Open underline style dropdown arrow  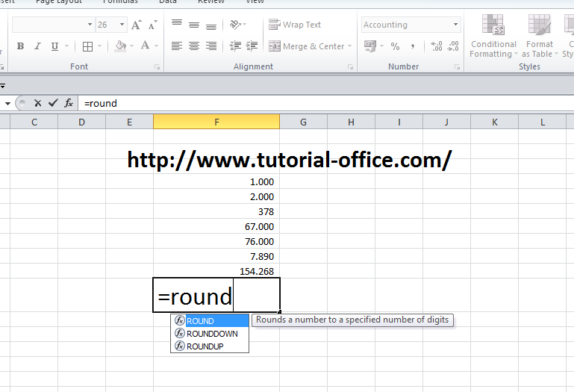point(66,46)
